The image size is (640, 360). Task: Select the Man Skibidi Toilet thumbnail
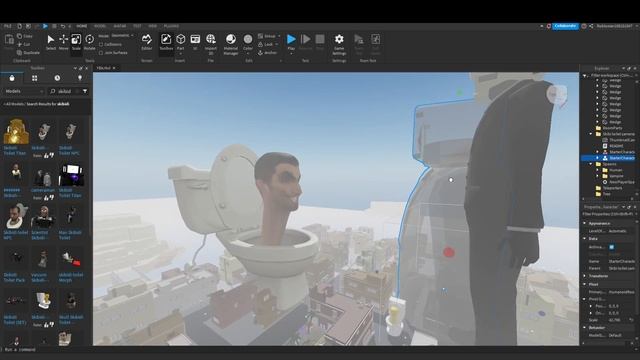[x=71, y=216]
